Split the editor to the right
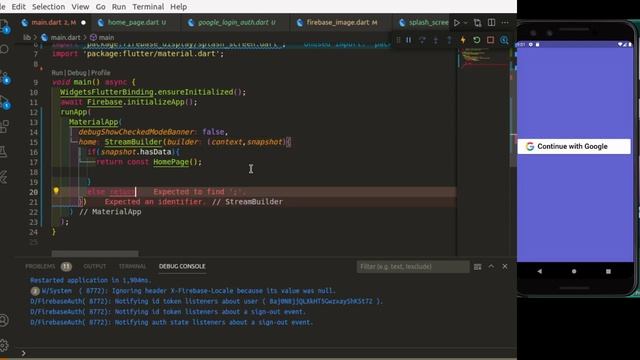Screen dimensions: 640x360 pyautogui.click(x=491, y=23)
